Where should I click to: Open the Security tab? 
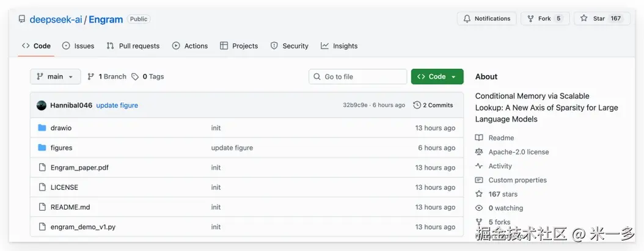click(289, 46)
